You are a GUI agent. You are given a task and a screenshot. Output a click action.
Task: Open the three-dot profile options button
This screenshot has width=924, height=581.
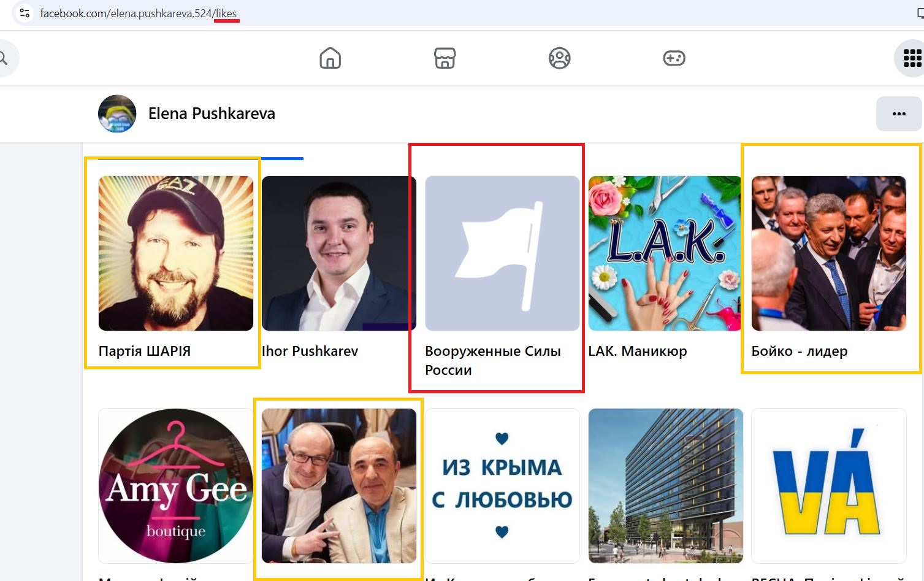click(899, 114)
